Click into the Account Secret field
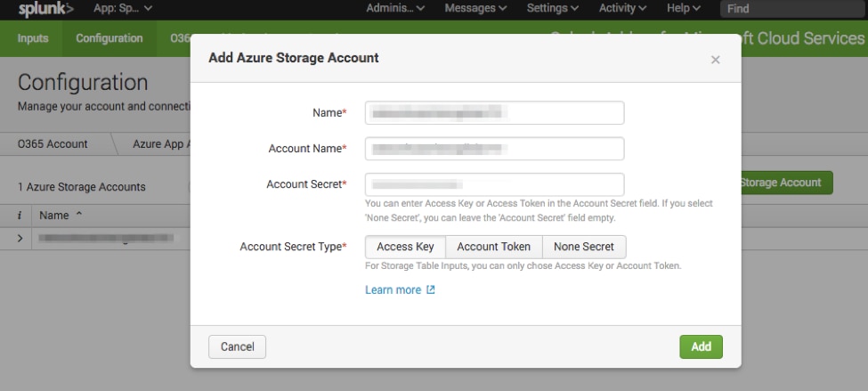Image resolution: width=868 pixels, height=391 pixels. coord(494,184)
